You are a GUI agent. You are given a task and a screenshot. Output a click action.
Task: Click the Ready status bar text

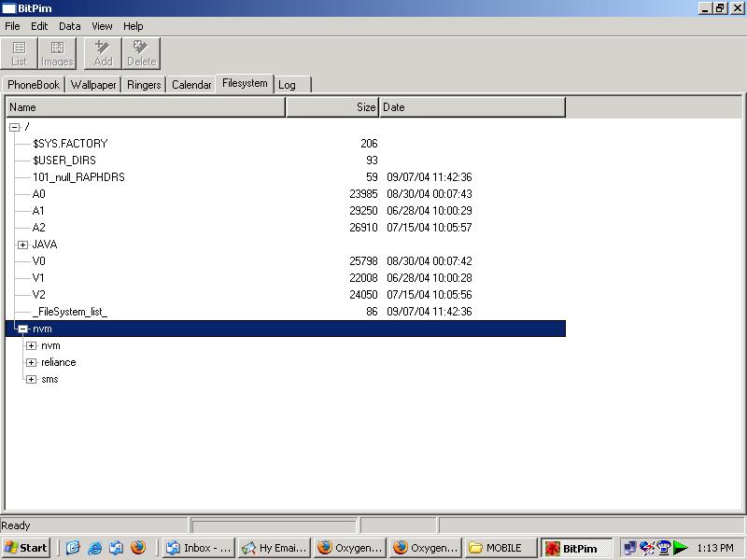point(16,525)
